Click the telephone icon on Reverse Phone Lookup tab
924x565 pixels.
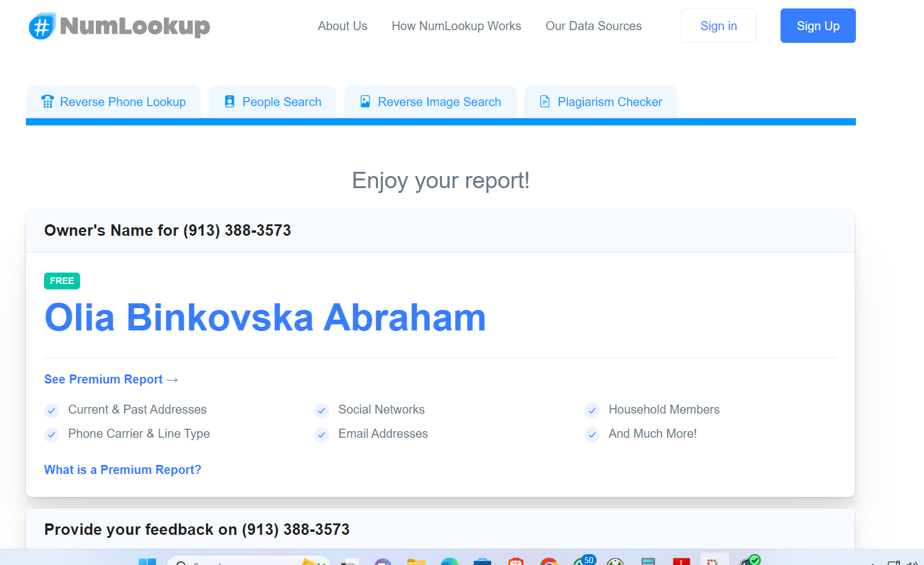[48, 101]
